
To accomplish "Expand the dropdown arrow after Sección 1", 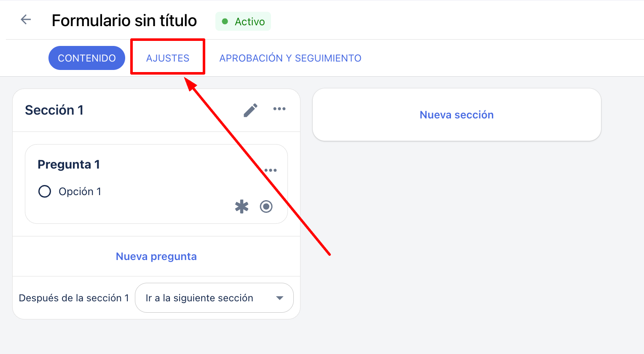I will 279,298.
